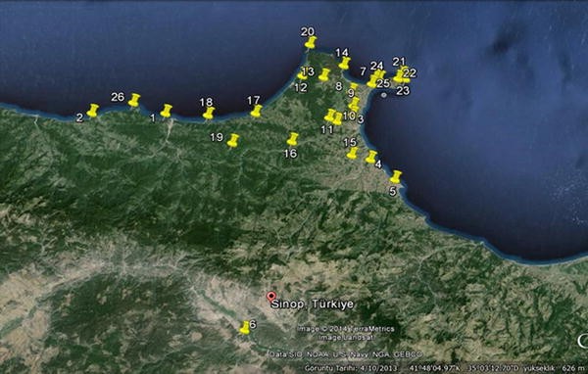The height and width of the screenshot is (374, 588).
Task: Click the TerraMetrics image copyright text
Action: pyautogui.click(x=346, y=329)
